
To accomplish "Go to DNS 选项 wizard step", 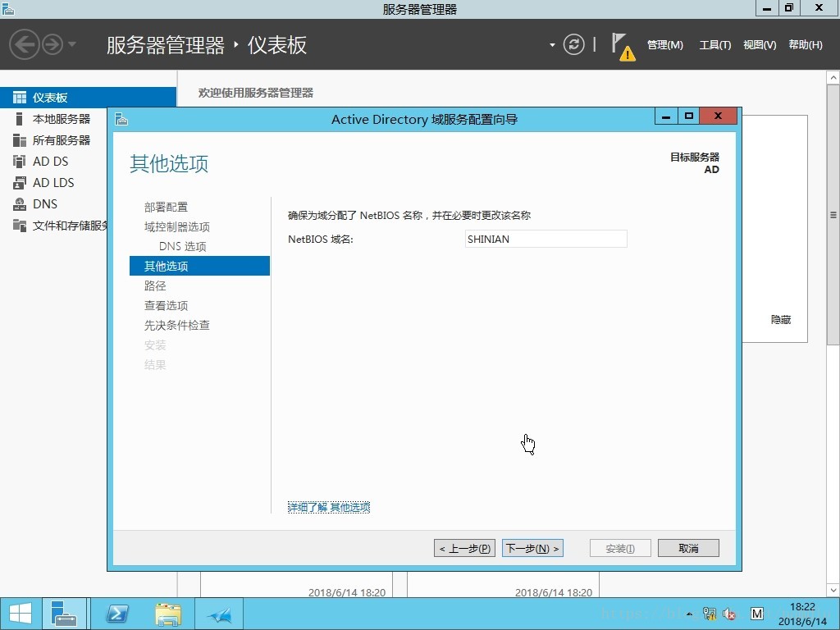I will point(183,246).
